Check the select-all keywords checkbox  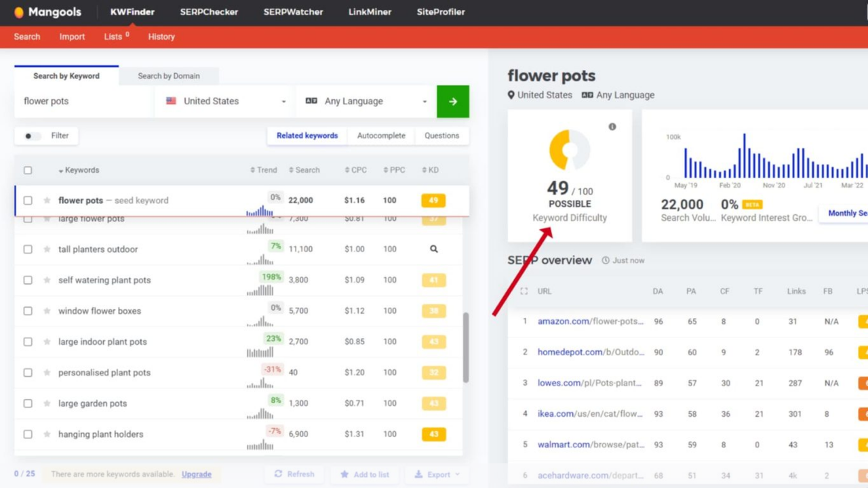tap(28, 170)
